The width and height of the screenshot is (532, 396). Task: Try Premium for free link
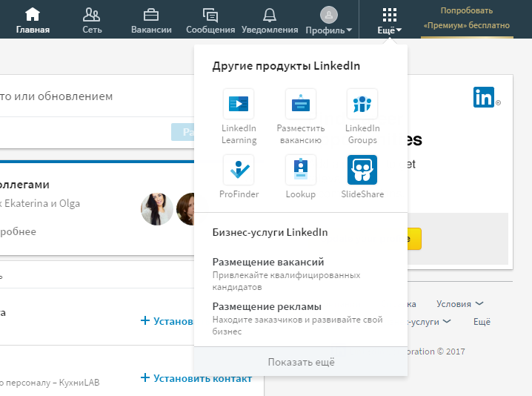coord(467,18)
